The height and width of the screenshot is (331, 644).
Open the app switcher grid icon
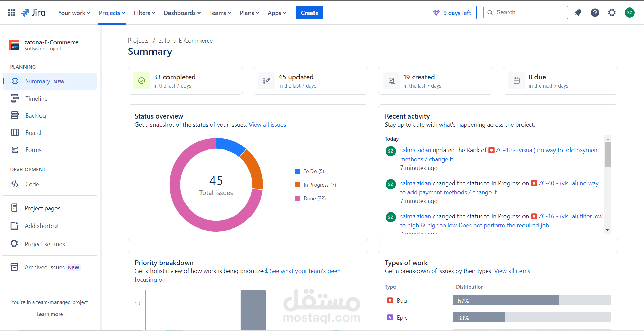coord(12,13)
